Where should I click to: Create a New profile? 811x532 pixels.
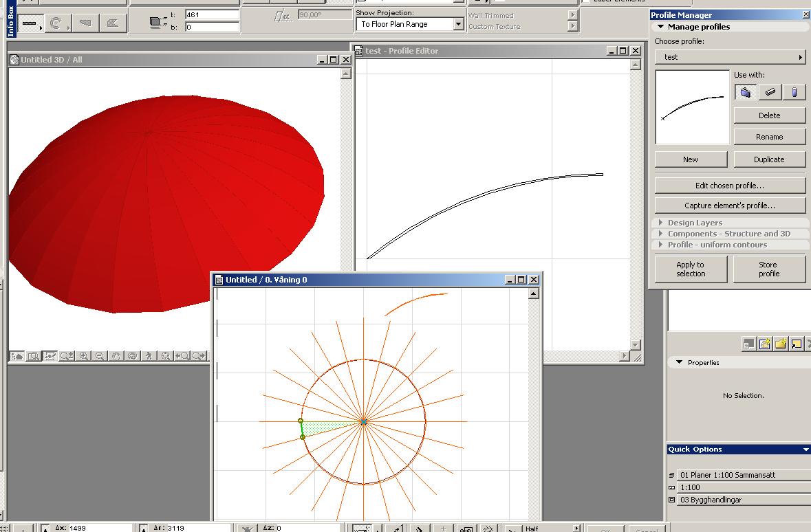pyautogui.click(x=691, y=159)
